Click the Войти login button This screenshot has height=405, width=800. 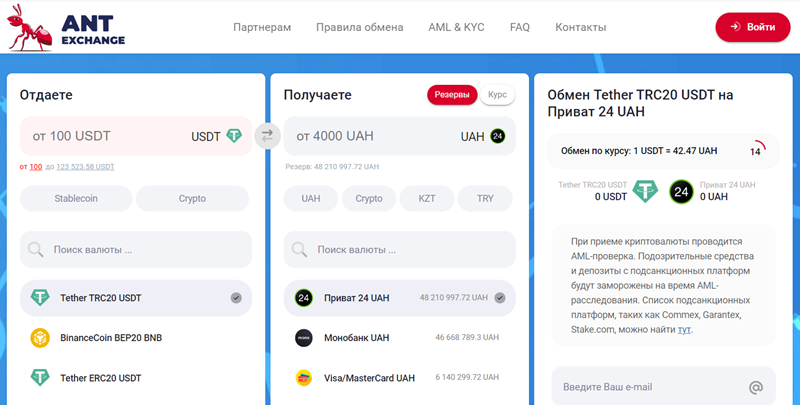(x=753, y=27)
